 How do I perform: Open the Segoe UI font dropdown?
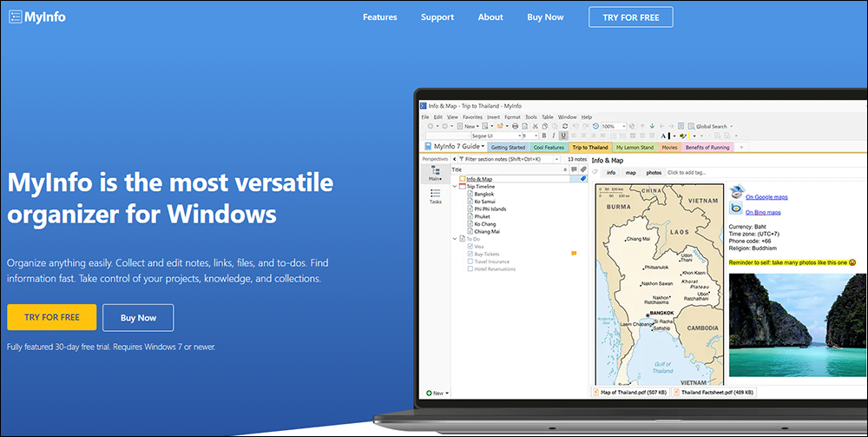[519, 136]
